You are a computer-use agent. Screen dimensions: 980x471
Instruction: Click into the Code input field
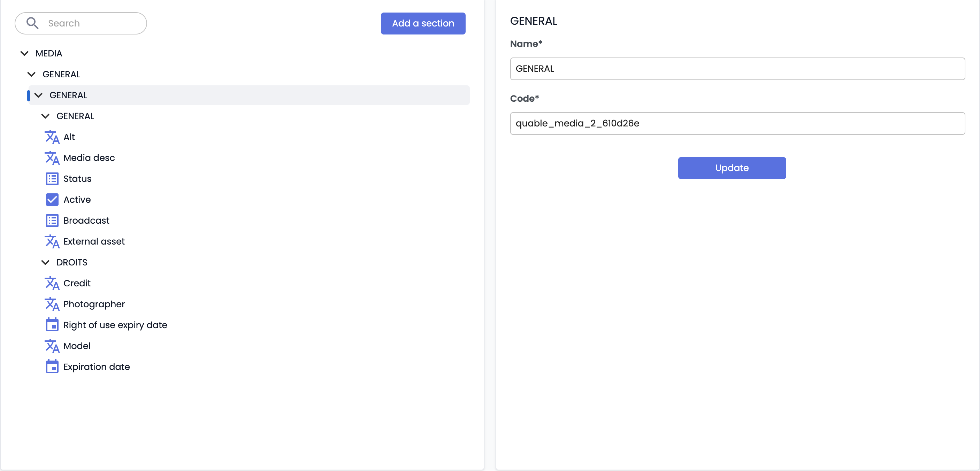pyautogui.click(x=737, y=124)
